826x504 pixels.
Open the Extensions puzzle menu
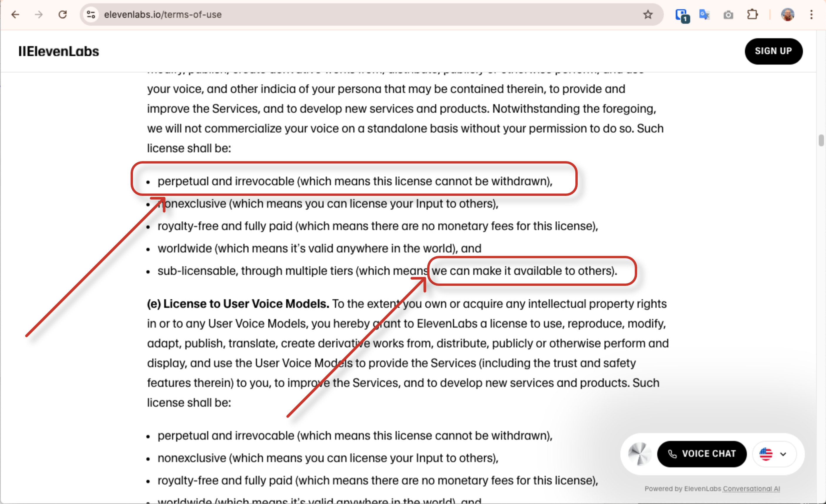tap(752, 14)
